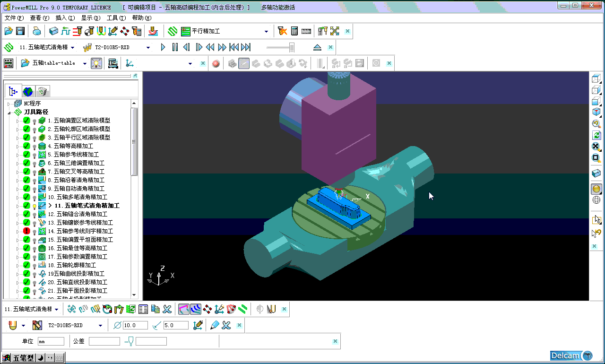Open the block definition icon

pos(54,31)
